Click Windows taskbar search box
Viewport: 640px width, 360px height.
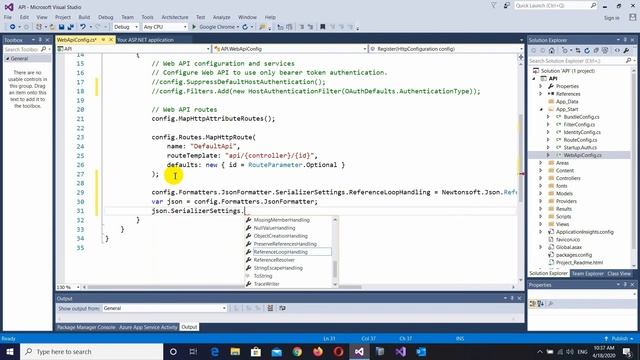[x=91, y=351]
